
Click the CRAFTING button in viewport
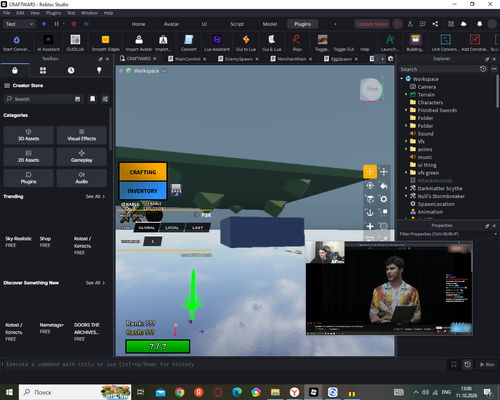tap(143, 172)
